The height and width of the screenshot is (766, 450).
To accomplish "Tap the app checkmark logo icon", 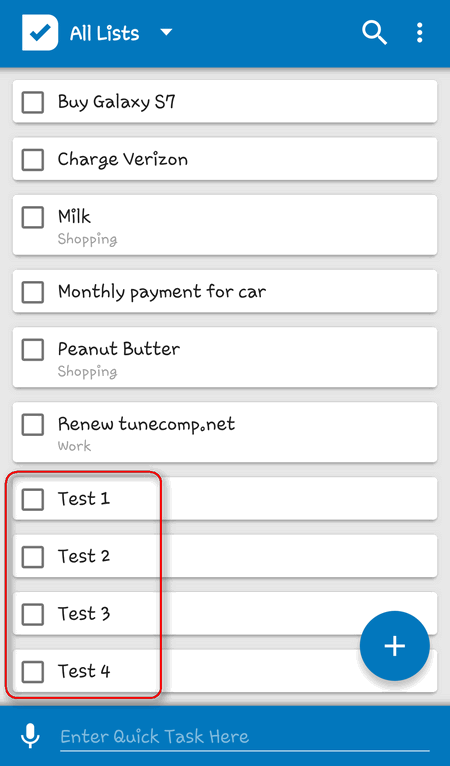I will [40, 32].
